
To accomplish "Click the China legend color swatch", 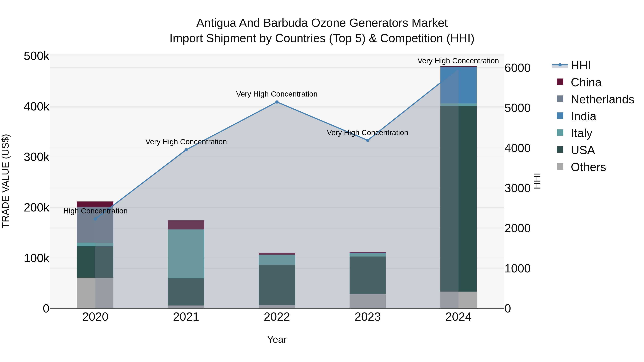I will 560,82.
